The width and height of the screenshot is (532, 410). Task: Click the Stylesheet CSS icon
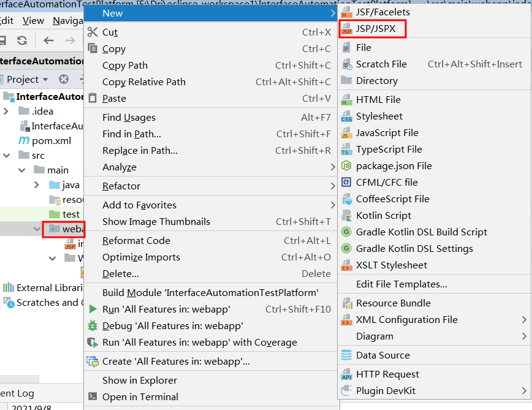pos(346,116)
